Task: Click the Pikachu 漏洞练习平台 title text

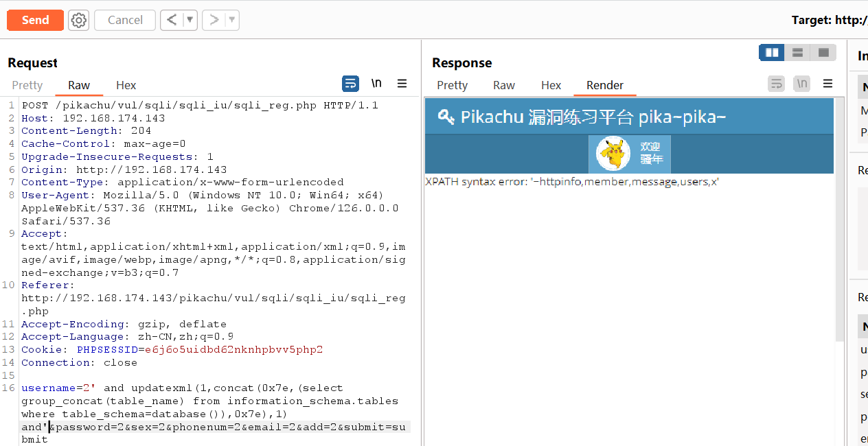Action: pyautogui.click(x=593, y=117)
